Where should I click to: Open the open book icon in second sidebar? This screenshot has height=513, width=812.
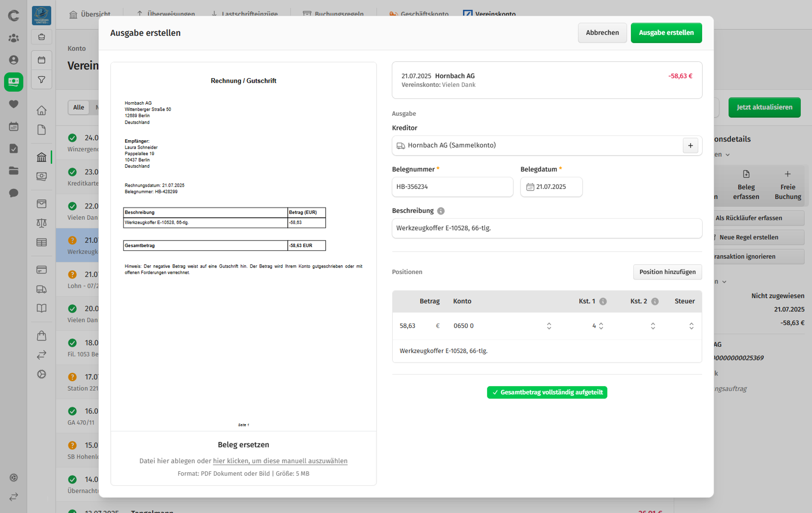pos(41,308)
